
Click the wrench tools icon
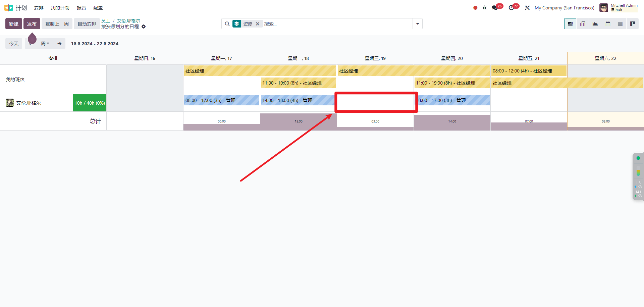coord(527,8)
